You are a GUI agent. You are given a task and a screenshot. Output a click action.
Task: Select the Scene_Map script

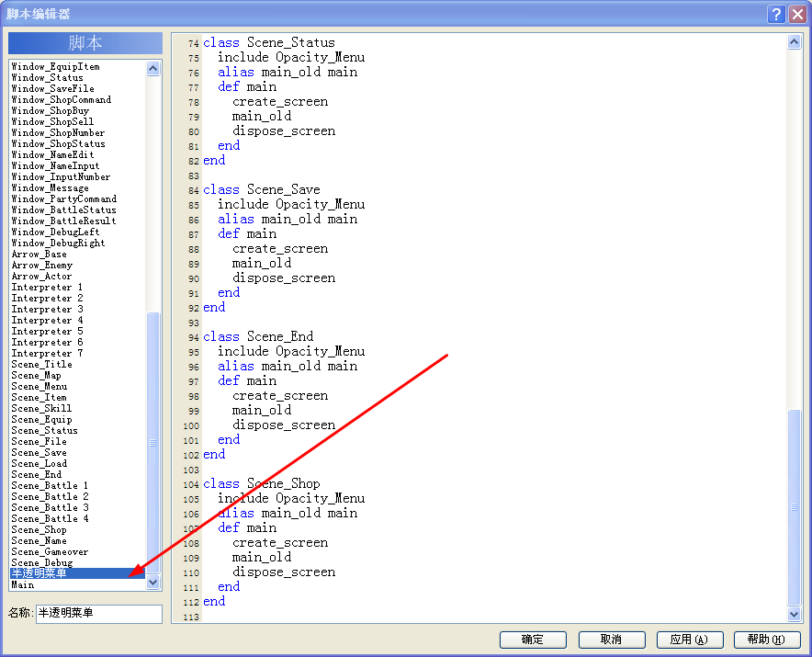pos(78,376)
